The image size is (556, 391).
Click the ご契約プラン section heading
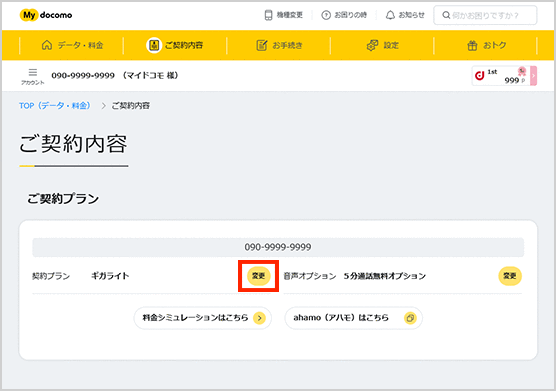coord(63,199)
